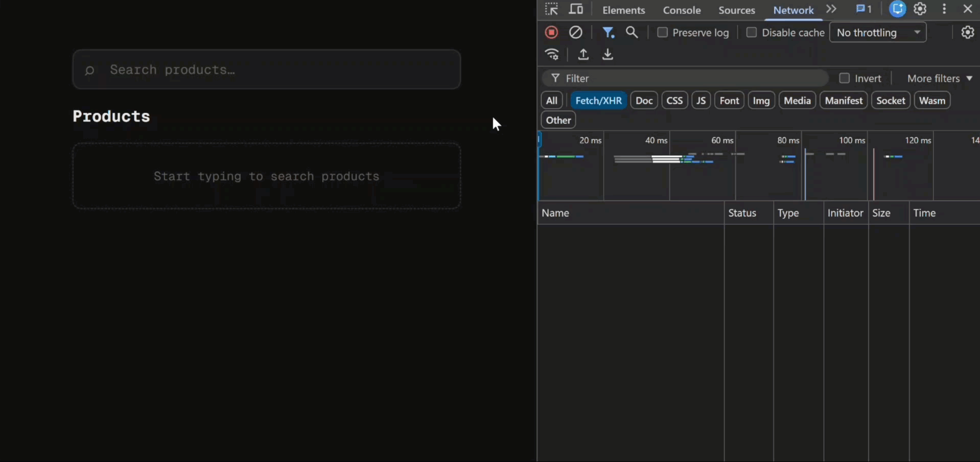980x462 pixels.
Task: Enable the Disable cache checkbox
Action: coord(753,32)
